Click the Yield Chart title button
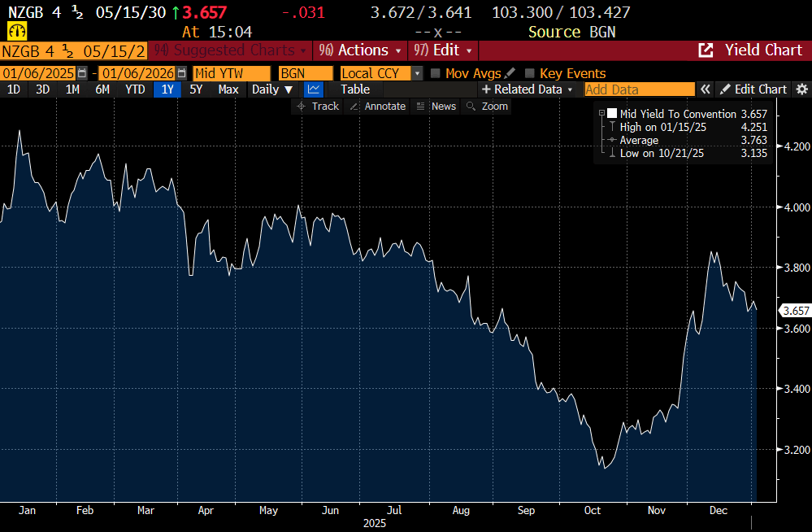Screen dimensions: 812x532 tap(763, 50)
